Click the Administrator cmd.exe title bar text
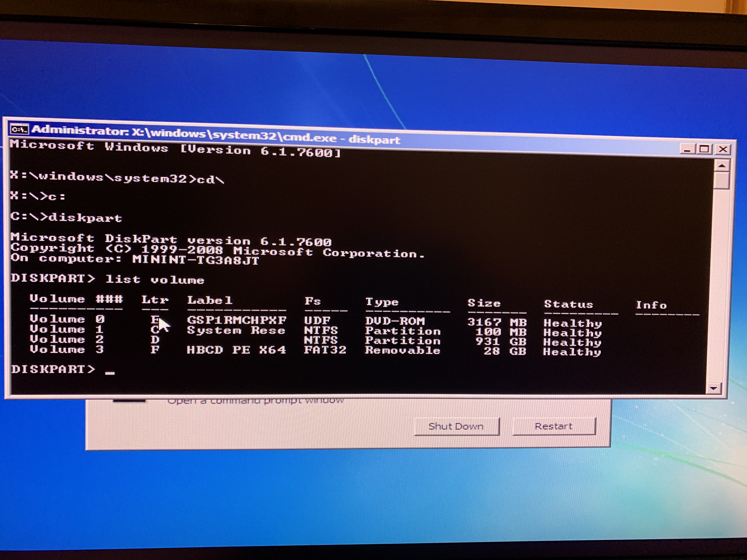The height and width of the screenshot is (560, 747). (x=216, y=134)
